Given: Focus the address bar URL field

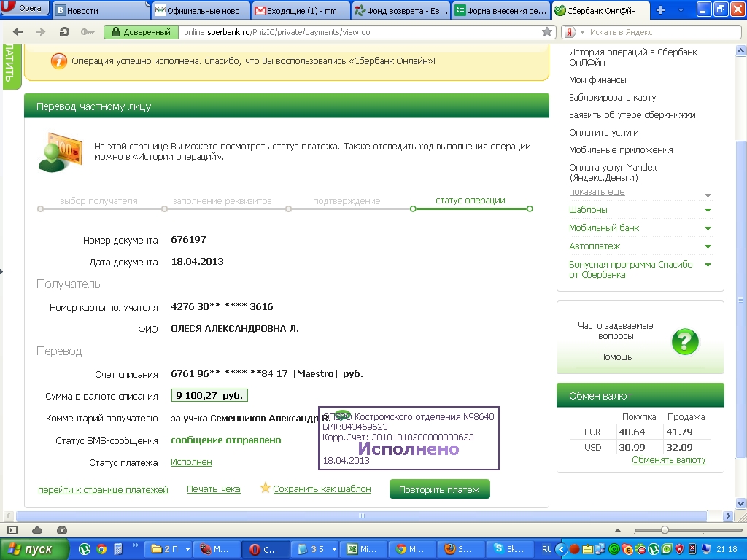Looking at the screenshot, I should [x=360, y=32].
